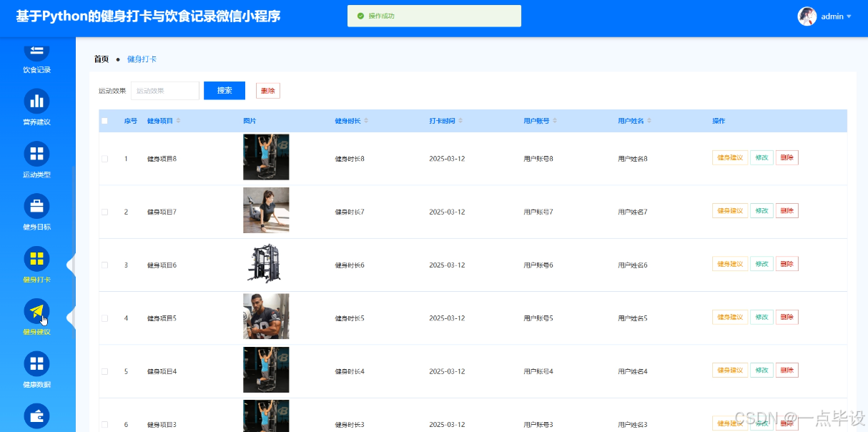
Task: Click the 用户姓名5 cell text
Action: pyautogui.click(x=633, y=318)
